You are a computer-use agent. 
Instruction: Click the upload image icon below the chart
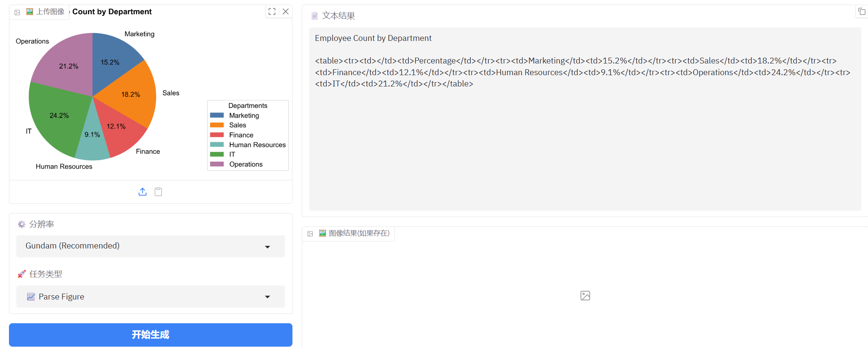[x=143, y=192]
